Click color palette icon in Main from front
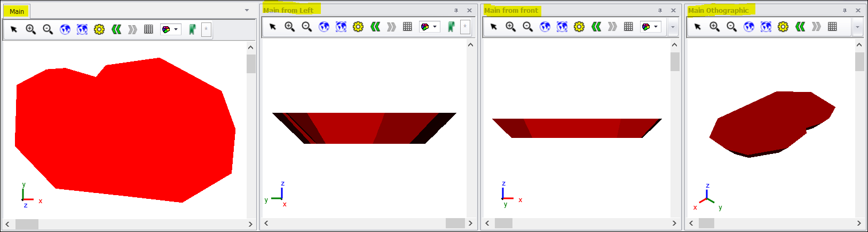The height and width of the screenshot is (232, 868). [x=646, y=27]
